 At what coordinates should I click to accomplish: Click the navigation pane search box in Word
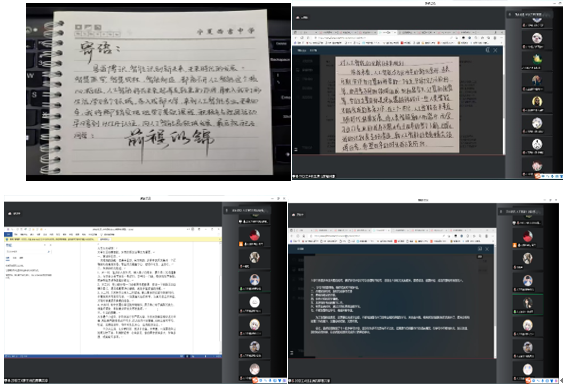[x=28, y=252]
